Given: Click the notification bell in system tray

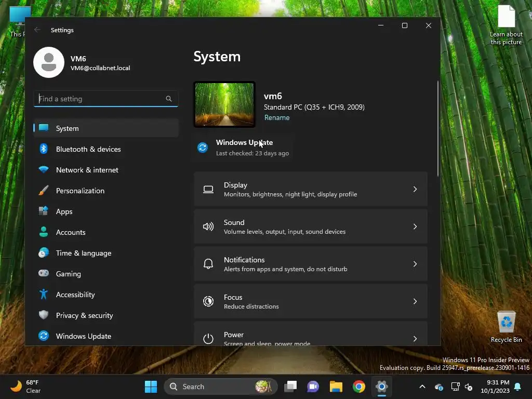Looking at the screenshot, I should (518, 387).
